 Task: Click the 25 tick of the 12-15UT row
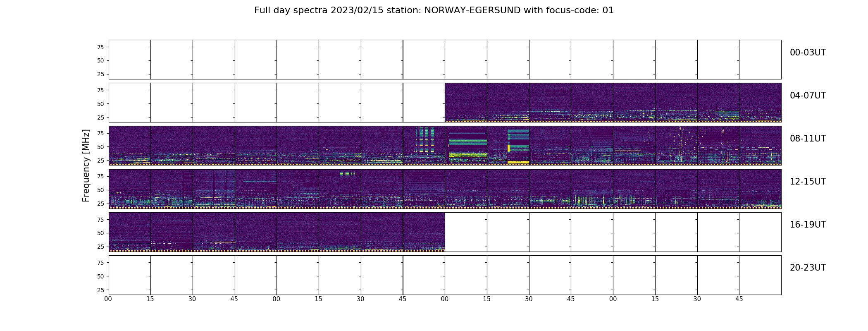pos(100,204)
